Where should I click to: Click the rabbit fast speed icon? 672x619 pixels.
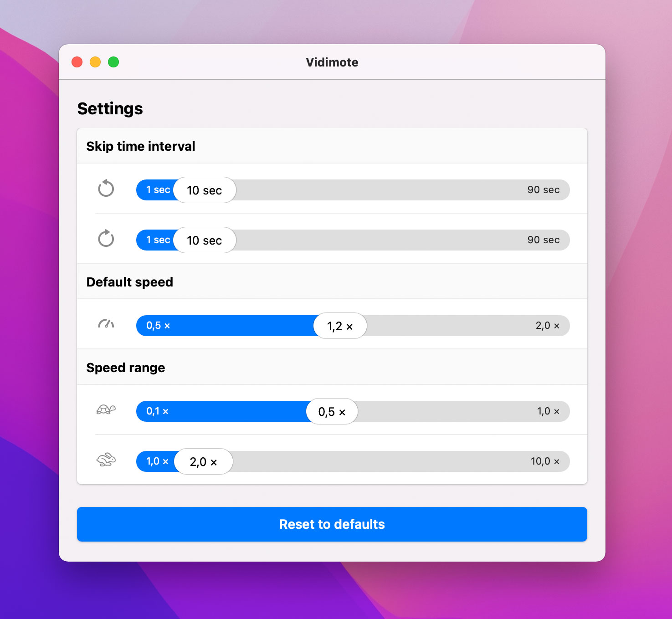pos(106,460)
